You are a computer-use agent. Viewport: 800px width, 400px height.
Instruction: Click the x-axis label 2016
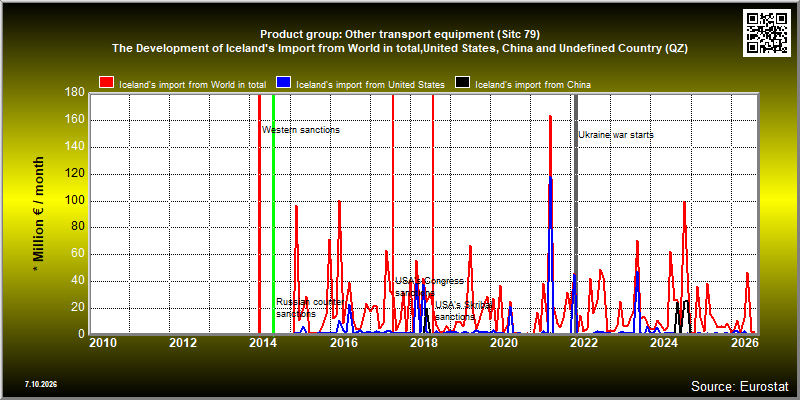coord(343,342)
